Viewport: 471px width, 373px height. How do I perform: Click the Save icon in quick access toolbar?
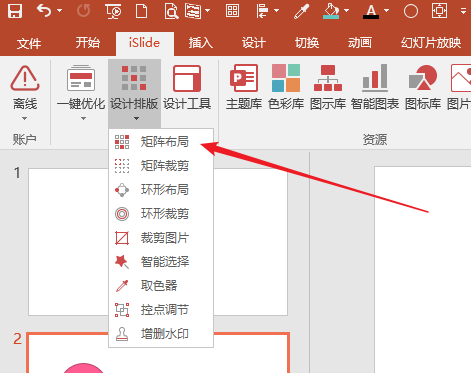tap(15, 11)
